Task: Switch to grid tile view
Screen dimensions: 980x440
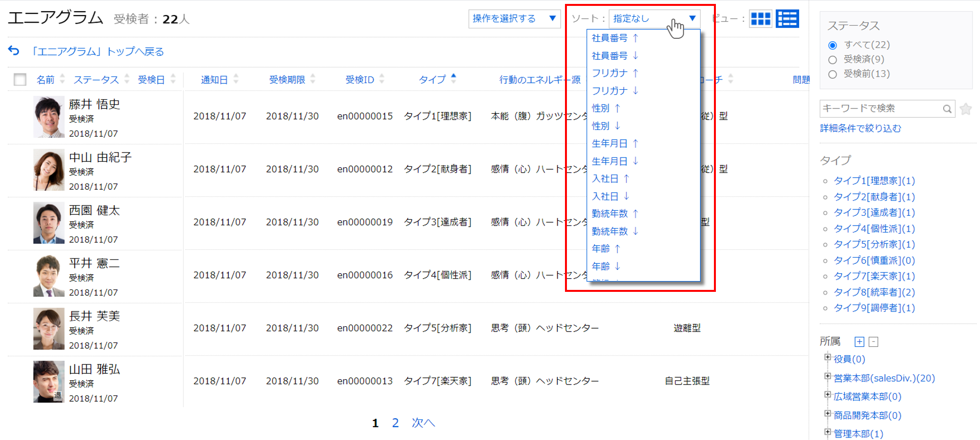Action: point(760,19)
